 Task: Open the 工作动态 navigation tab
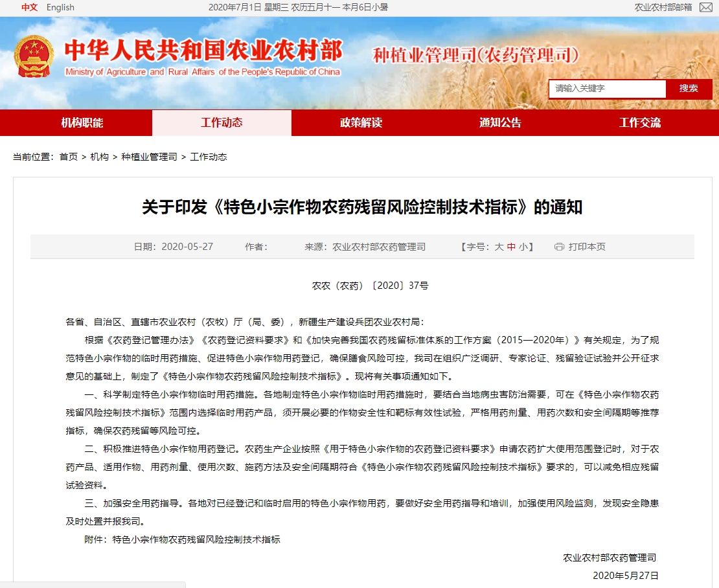222,123
